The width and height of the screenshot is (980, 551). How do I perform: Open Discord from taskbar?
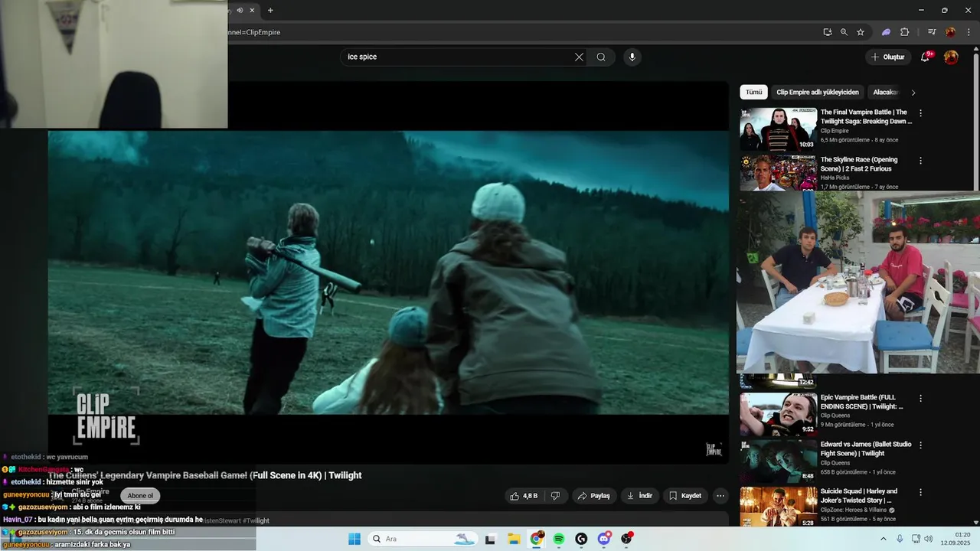pyautogui.click(x=604, y=539)
